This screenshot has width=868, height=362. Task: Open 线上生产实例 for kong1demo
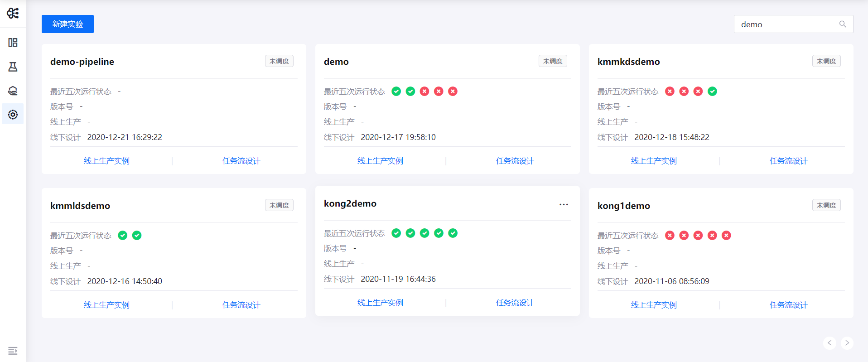click(654, 305)
